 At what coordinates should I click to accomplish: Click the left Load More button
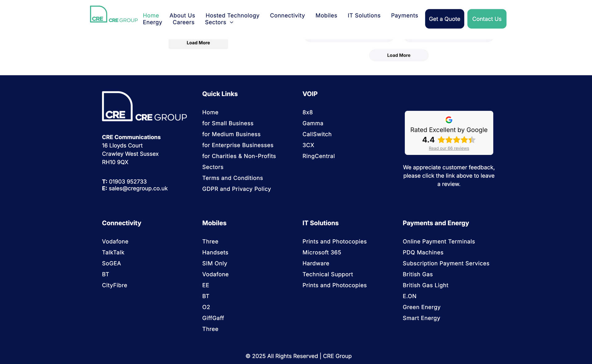(198, 43)
